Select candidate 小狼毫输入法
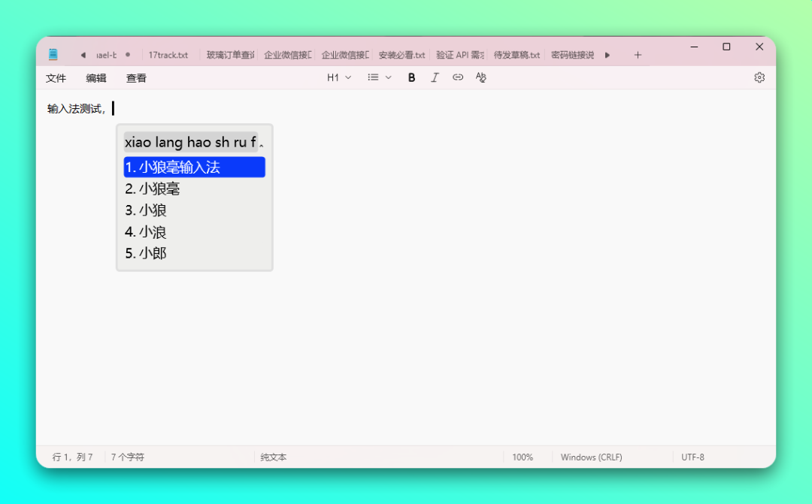Viewport: 812px width, 504px height. (x=194, y=167)
